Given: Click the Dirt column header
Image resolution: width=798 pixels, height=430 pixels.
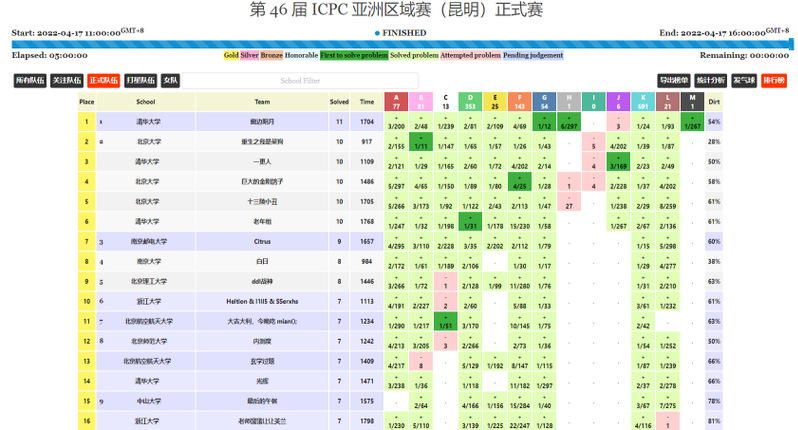Looking at the screenshot, I should pos(714,101).
